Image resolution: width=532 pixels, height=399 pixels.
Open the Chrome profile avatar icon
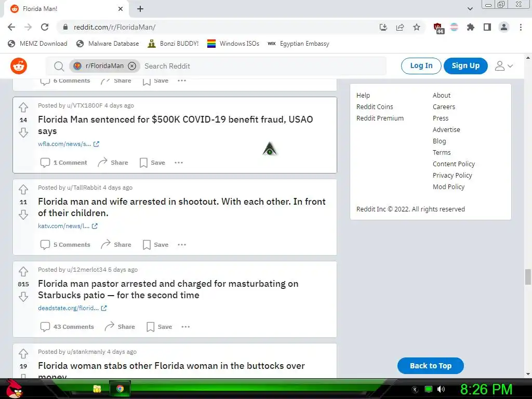pyautogui.click(x=504, y=27)
